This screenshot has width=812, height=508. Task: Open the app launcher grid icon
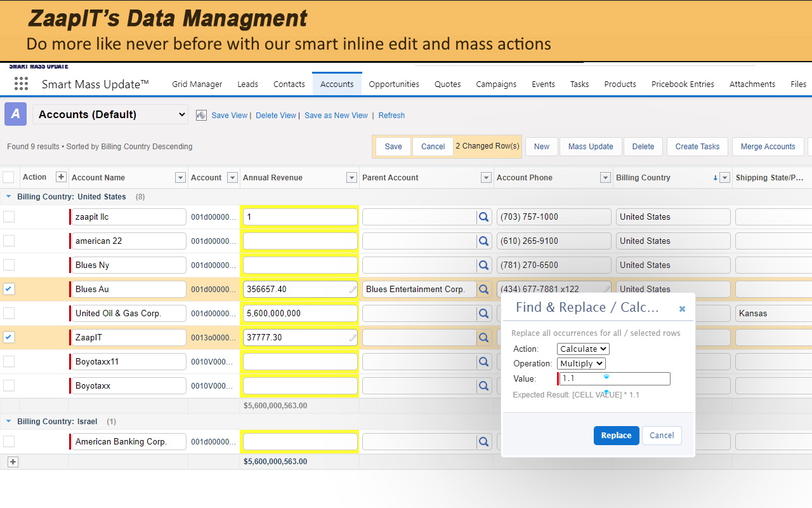tap(21, 84)
